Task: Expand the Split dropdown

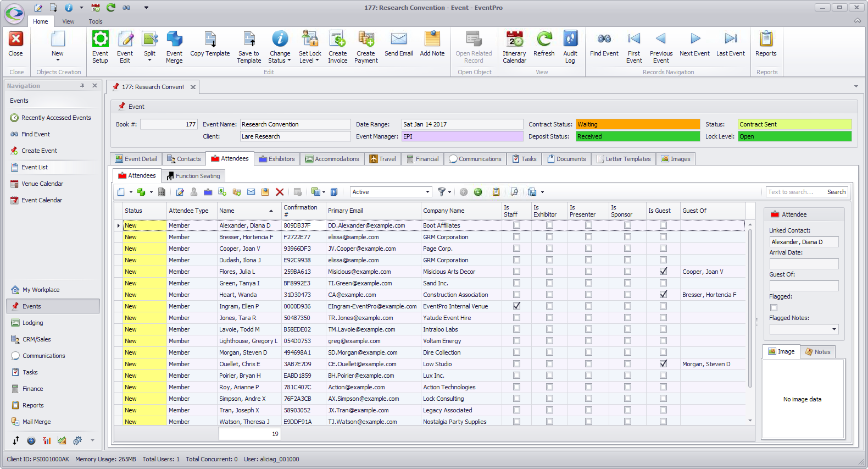Action: tap(149, 60)
